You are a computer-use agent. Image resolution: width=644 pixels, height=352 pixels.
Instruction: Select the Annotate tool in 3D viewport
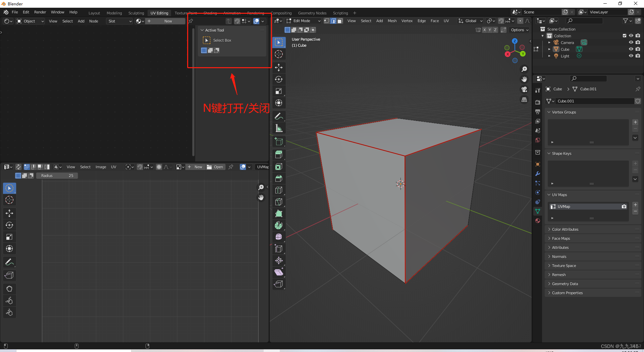pos(279,117)
